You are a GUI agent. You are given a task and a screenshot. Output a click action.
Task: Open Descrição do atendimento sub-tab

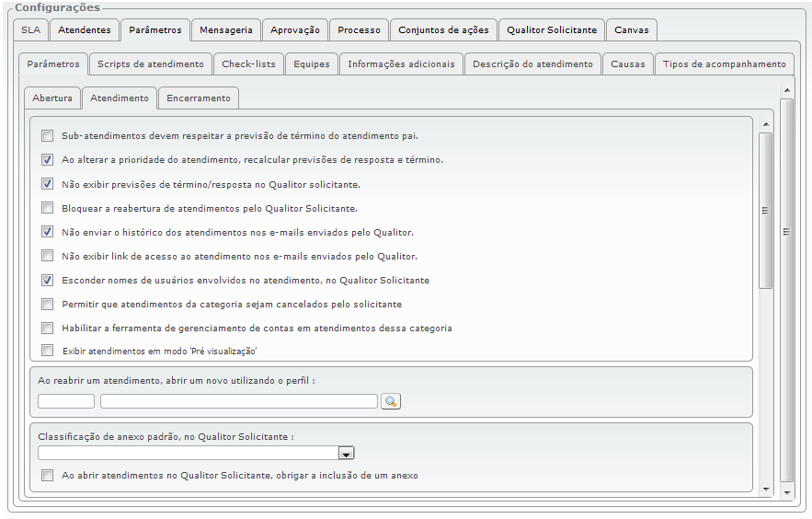[x=532, y=64]
